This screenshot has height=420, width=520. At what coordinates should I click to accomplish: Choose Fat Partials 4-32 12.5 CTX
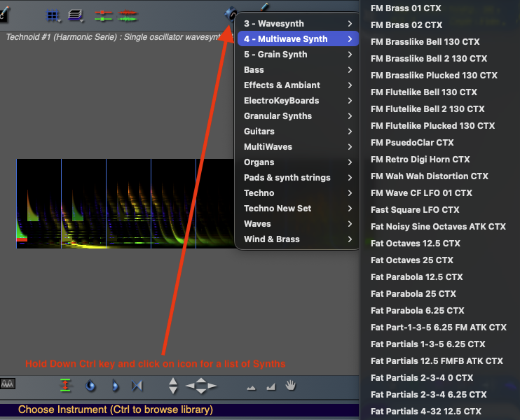point(426,412)
